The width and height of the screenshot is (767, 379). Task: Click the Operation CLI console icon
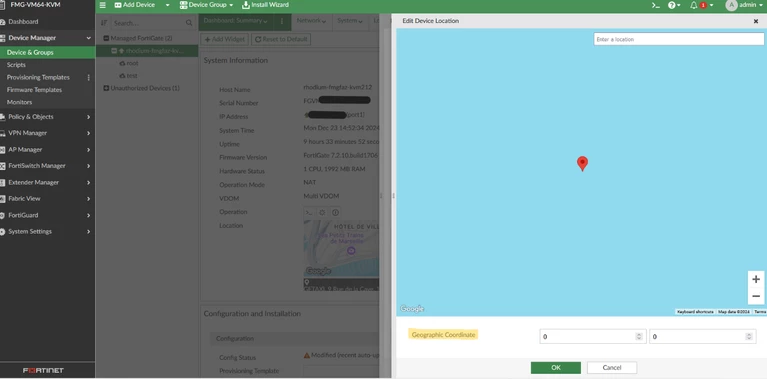click(309, 213)
